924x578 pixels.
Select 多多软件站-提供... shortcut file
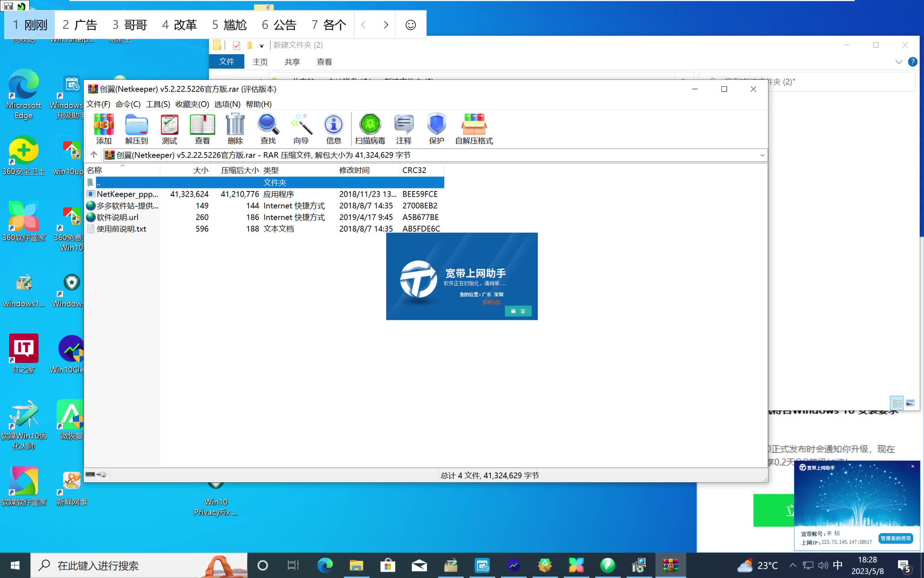pos(265,206)
